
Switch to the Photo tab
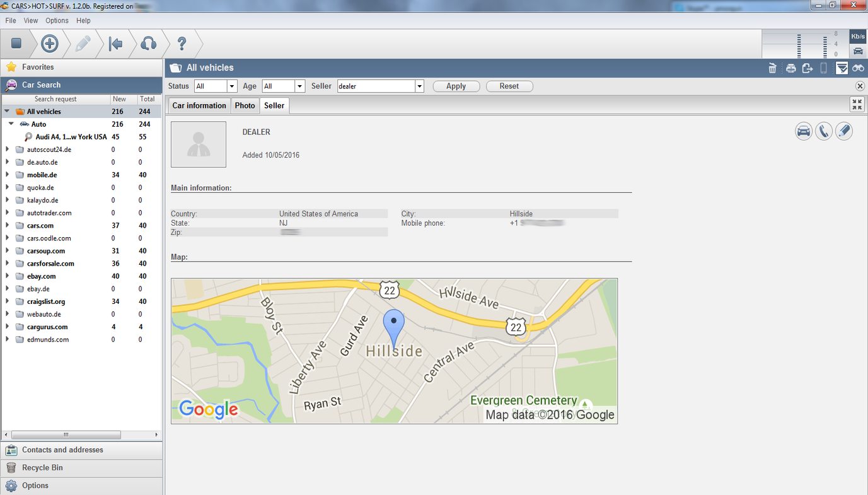pos(245,105)
